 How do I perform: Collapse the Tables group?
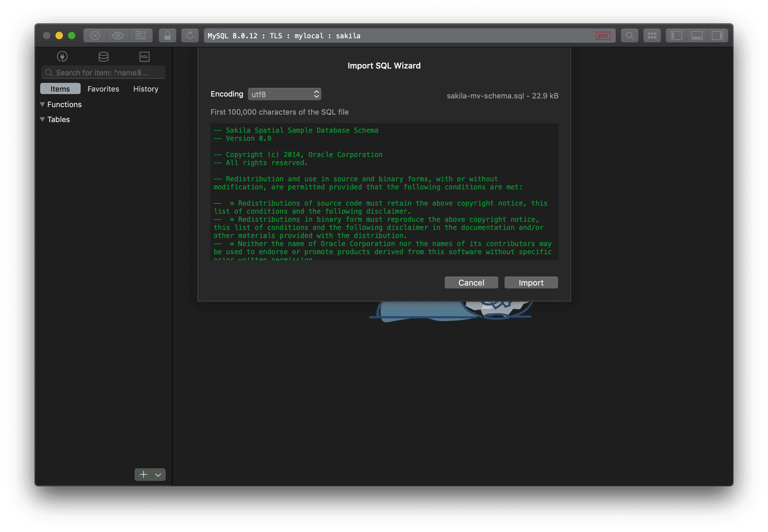pos(42,119)
